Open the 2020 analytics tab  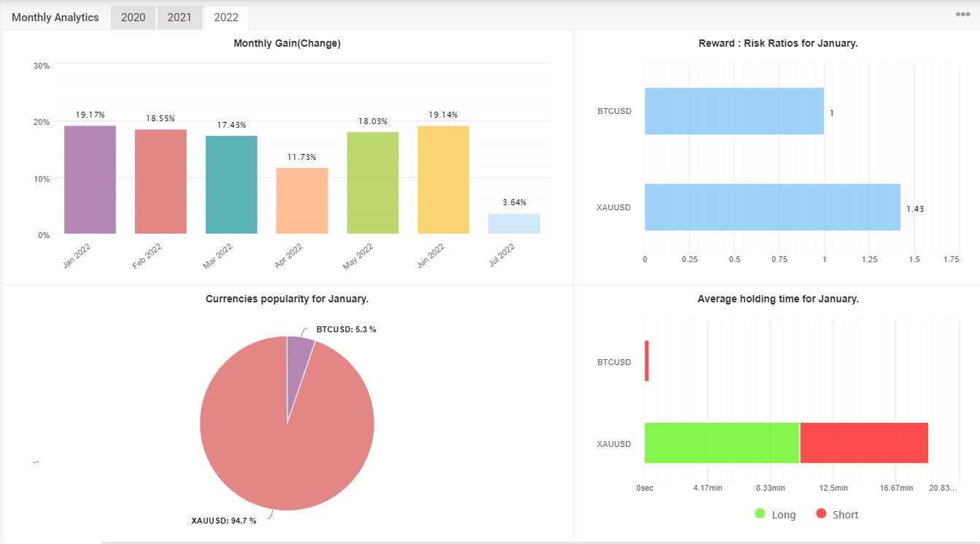(x=133, y=18)
